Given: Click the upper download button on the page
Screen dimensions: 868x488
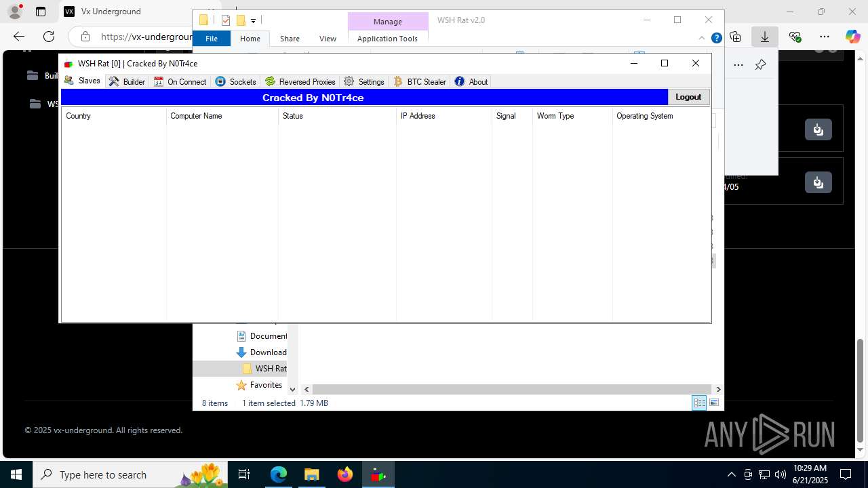Looking at the screenshot, I should pyautogui.click(x=818, y=129).
